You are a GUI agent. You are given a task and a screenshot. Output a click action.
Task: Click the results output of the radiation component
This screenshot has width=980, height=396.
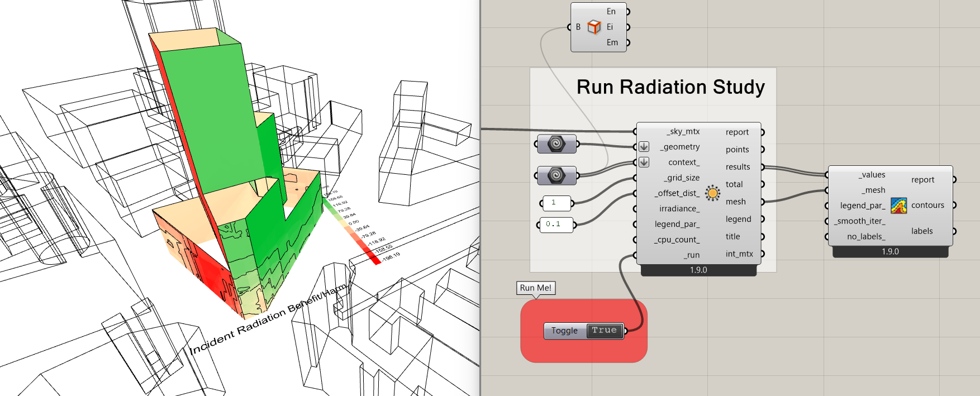click(x=738, y=167)
